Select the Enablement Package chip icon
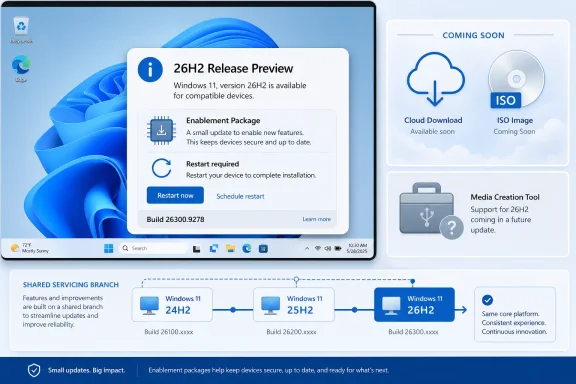The width and height of the screenshot is (576, 384). point(161,130)
